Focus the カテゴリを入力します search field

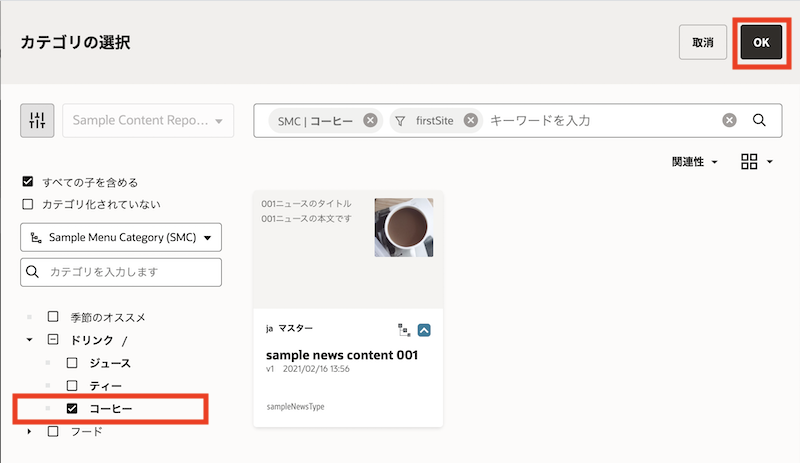(x=121, y=272)
